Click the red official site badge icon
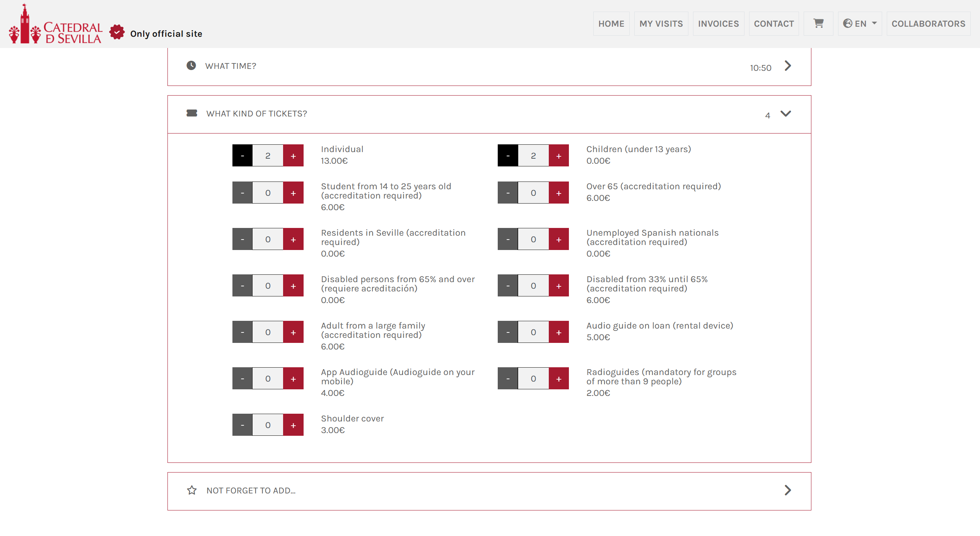 [117, 32]
